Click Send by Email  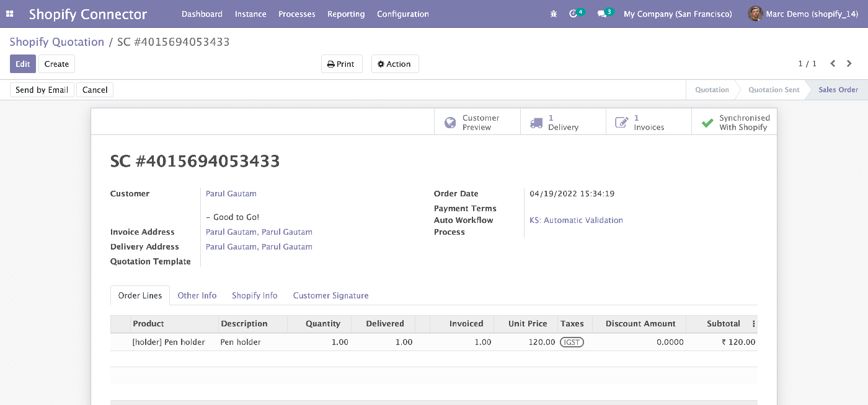point(42,90)
